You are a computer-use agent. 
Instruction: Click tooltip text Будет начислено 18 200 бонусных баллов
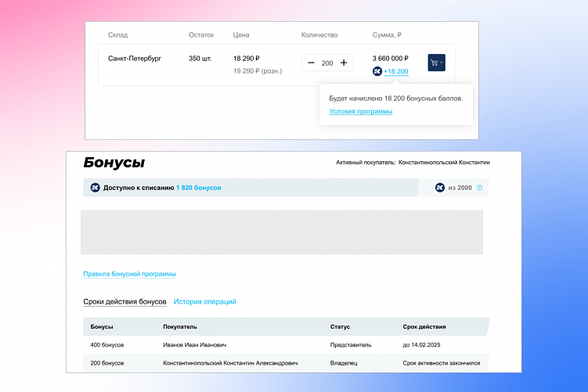(x=396, y=99)
